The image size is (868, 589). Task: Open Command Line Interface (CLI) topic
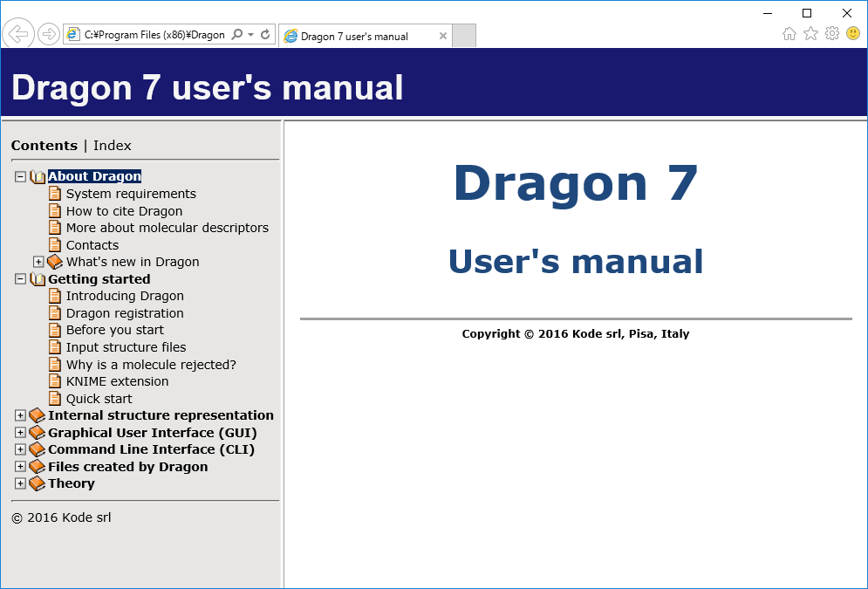pos(152,449)
